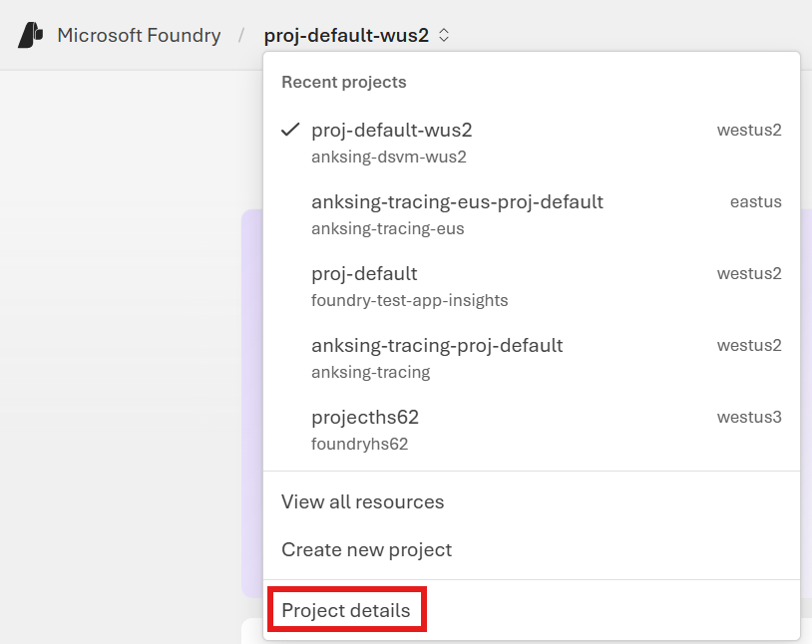
Task: Switch to proj-default under foundry-test-app-insights
Action: (x=532, y=286)
